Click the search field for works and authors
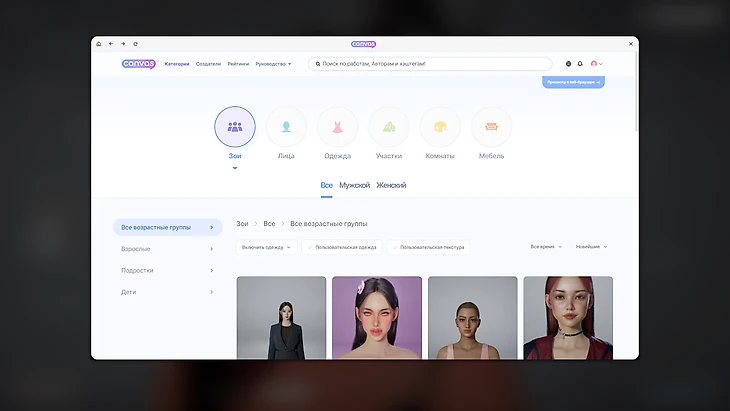Image resolution: width=730 pixels, height=411 pixels. pyautogui.click(x=430, y=64)
